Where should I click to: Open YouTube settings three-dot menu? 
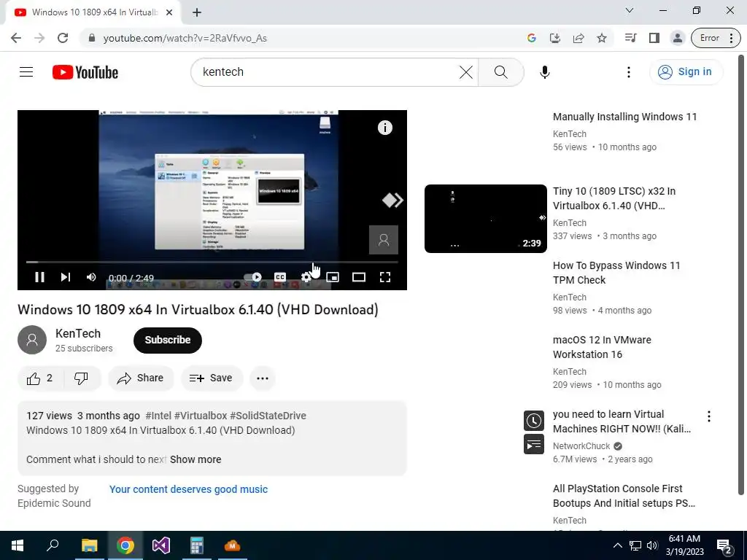tap(628, 72)
